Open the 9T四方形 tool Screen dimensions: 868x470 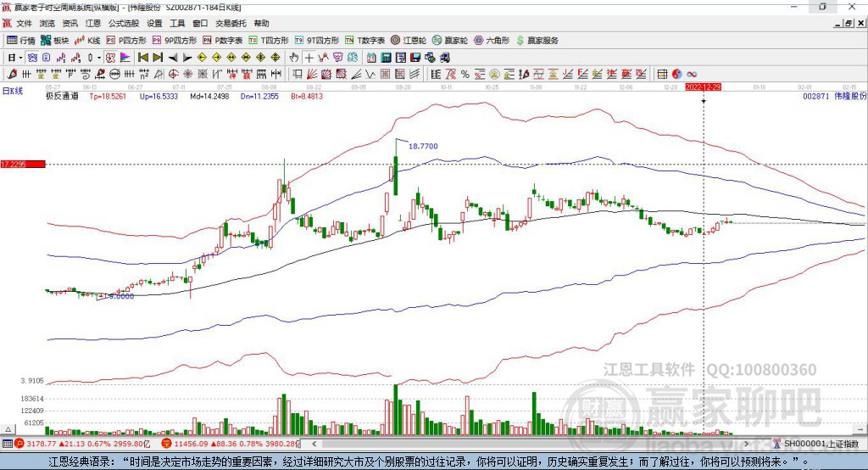pyautogui.click(x=317, y=41)
